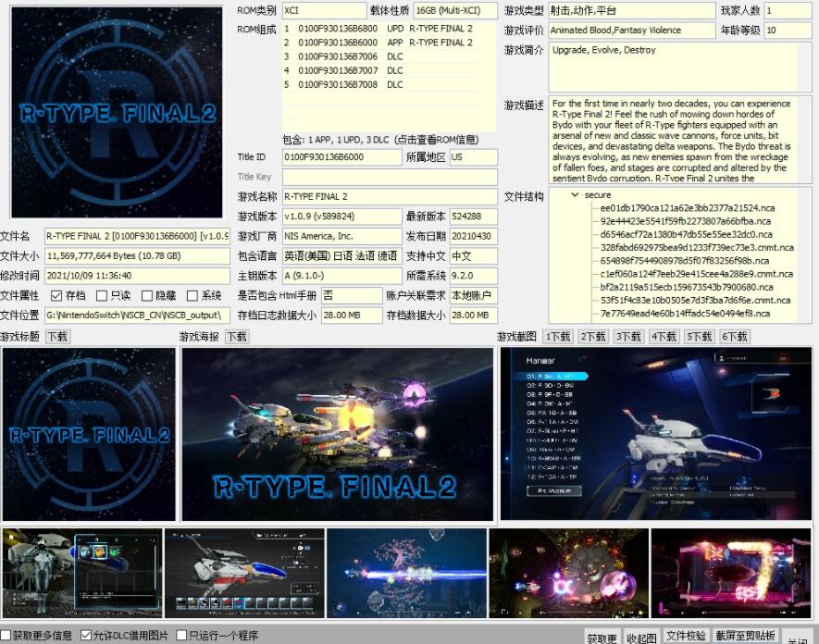Click the empty Title Key field
The height and width of the screenshot is (644, 819).
390,177
